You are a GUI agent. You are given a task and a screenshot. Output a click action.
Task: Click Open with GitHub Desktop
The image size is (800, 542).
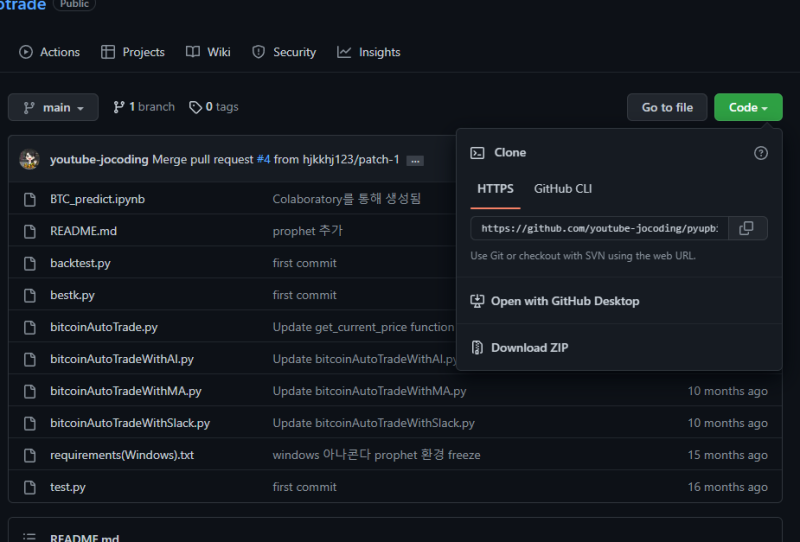point(565,301)
